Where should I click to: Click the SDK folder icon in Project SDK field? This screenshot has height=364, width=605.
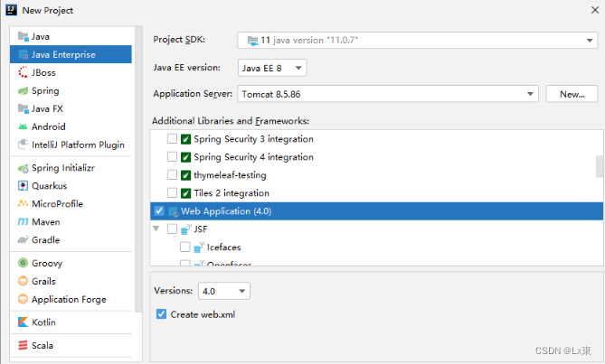pos(252,41)
